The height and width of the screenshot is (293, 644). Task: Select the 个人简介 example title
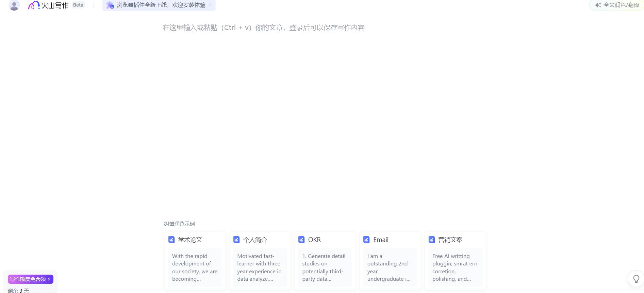pos(255,240)
